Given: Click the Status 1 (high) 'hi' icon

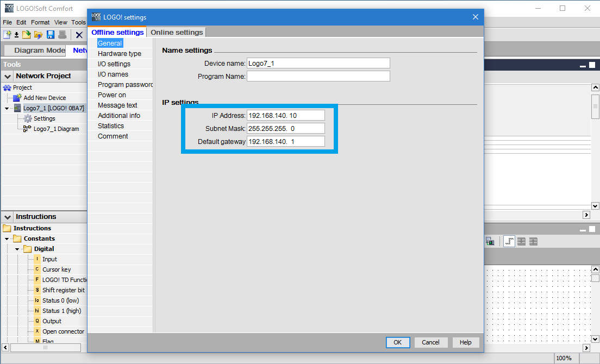Looking at the screenshot, I should tap(37, 311).
